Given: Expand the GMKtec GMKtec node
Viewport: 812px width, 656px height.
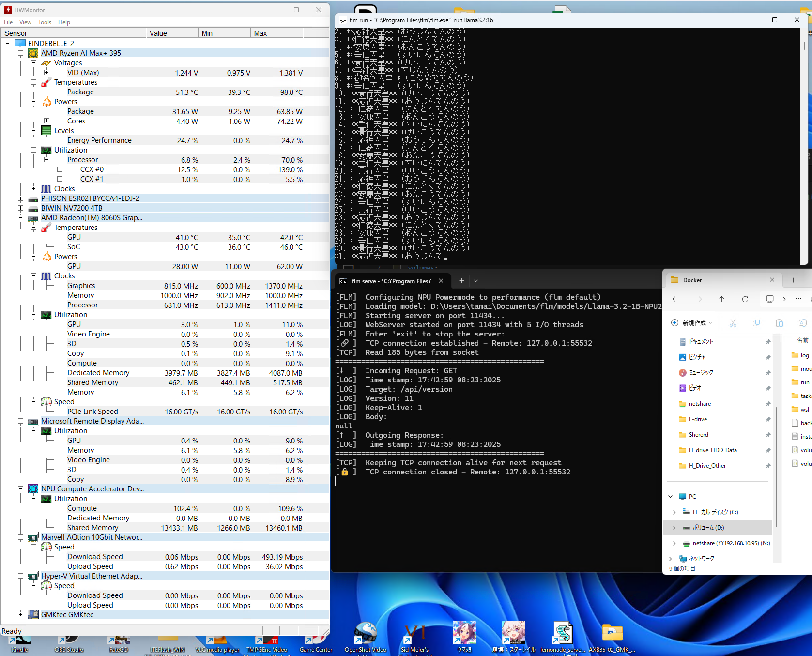Looking at the screenshot, I should (20, 614).
